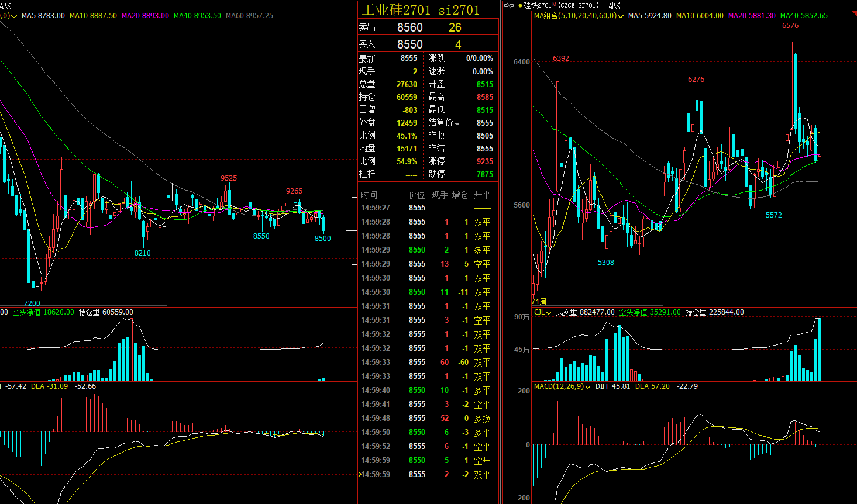Click the 成交量 882477.00 readout
The image size is (857, 504).
click(x=585, y=312)
